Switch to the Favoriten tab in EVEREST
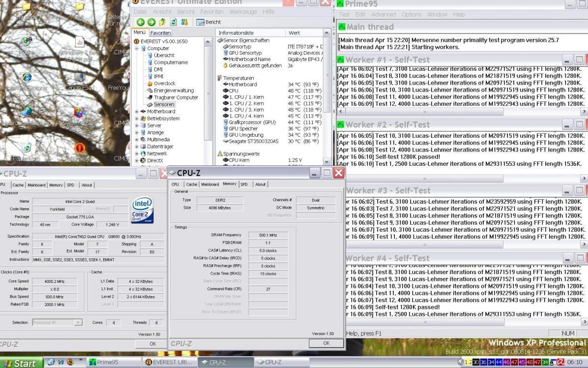Image resolution: width=588 pixels, height=368 pixels. [160, 33]
